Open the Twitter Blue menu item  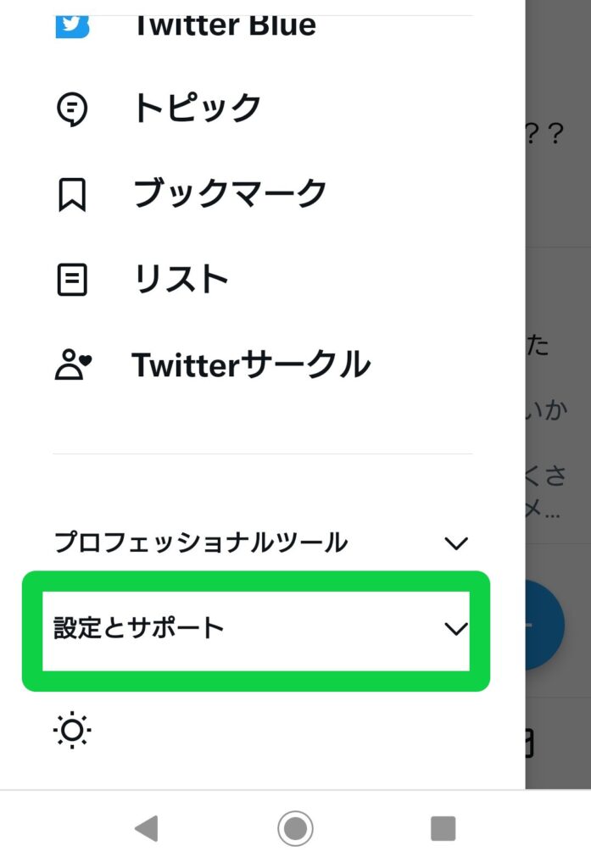(224, 25)
